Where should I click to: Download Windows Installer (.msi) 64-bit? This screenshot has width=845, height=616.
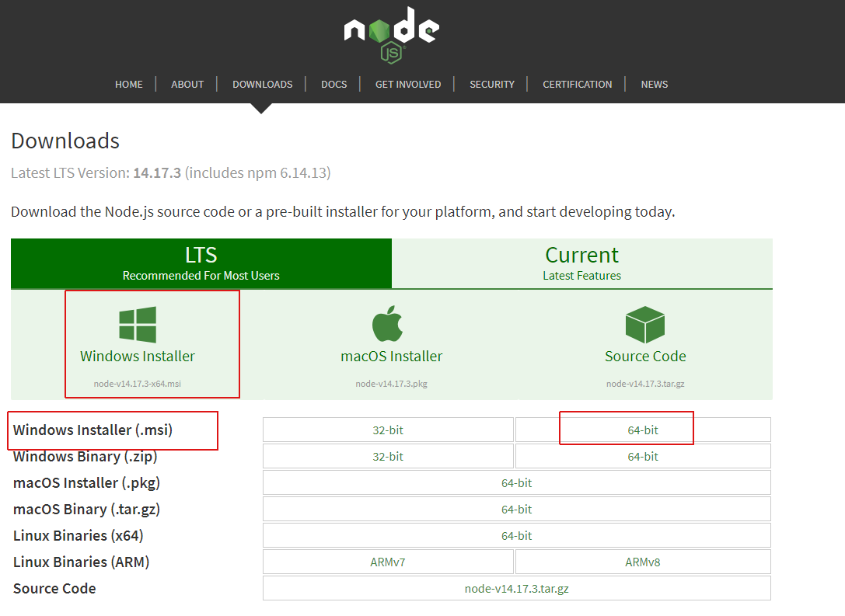(x=643, y=430)
